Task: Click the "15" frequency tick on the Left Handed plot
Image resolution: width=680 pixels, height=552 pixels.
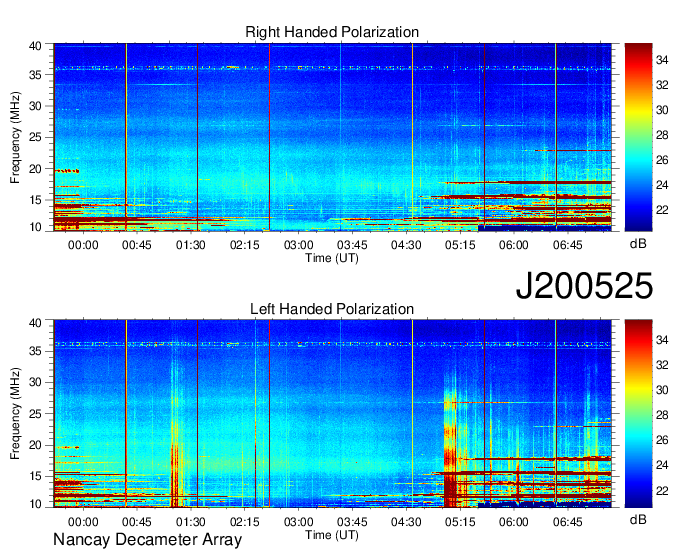Action: [x=35, y=476]
